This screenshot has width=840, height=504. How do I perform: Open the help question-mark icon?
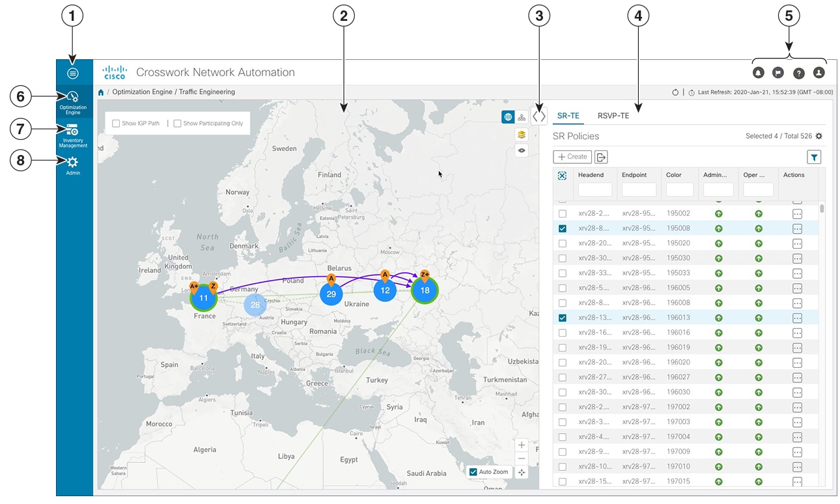(x=798, y=72)
